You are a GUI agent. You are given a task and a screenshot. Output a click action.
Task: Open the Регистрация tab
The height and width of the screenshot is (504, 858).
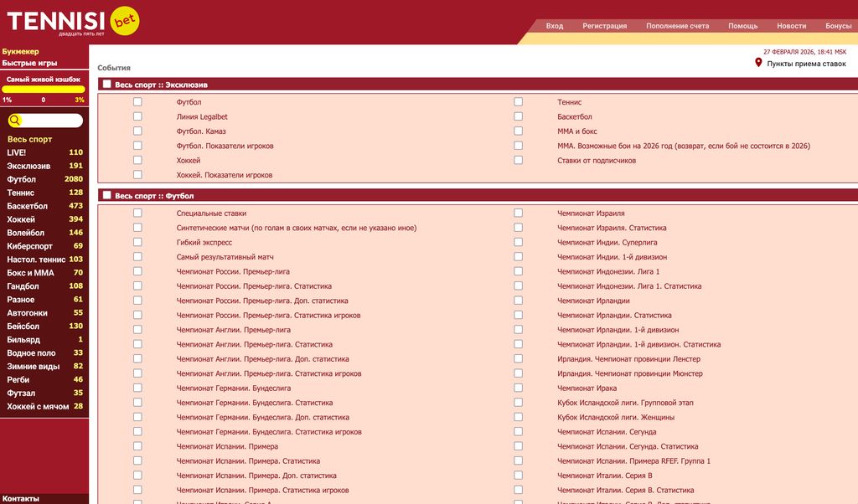click(x=605, y=26)
